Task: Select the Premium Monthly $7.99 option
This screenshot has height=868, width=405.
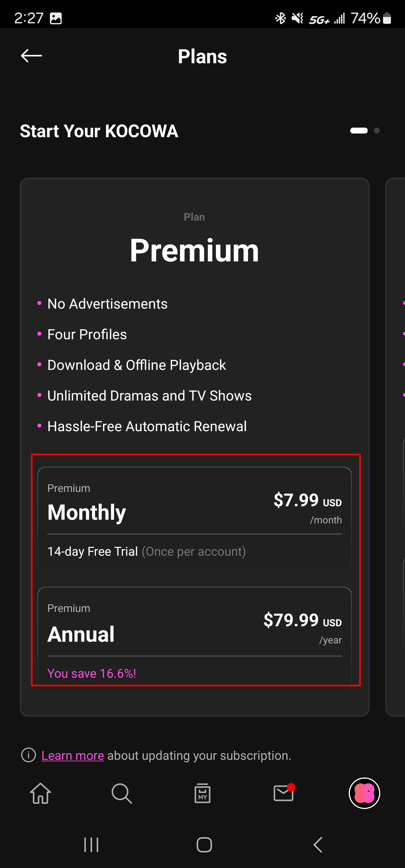Action: coord(194,512)
